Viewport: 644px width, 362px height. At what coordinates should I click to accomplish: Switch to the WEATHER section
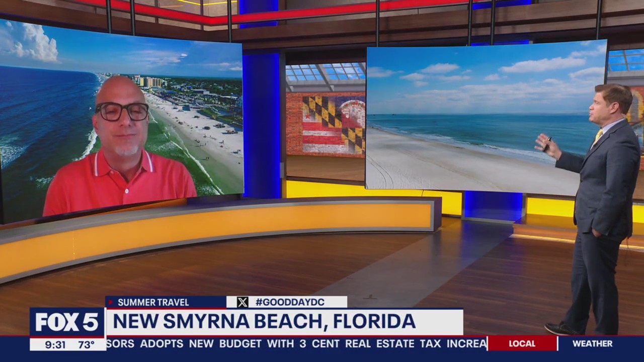click(592, 344)
